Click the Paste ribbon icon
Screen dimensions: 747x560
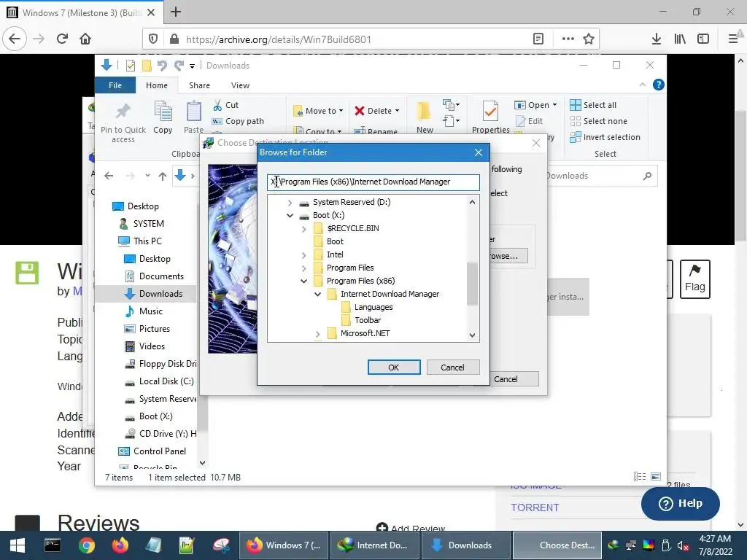point(193,117)
